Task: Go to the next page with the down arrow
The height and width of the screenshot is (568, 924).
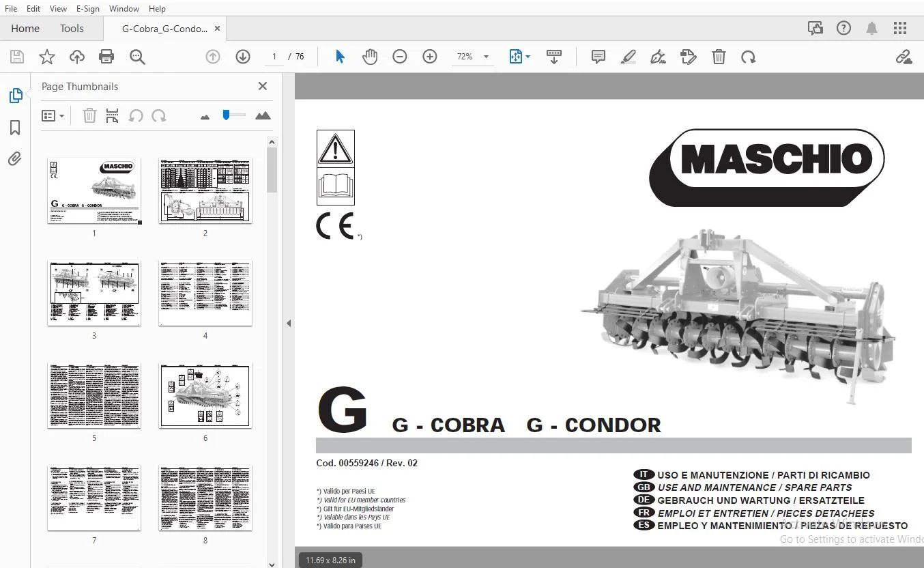Action: coord(243,57)
